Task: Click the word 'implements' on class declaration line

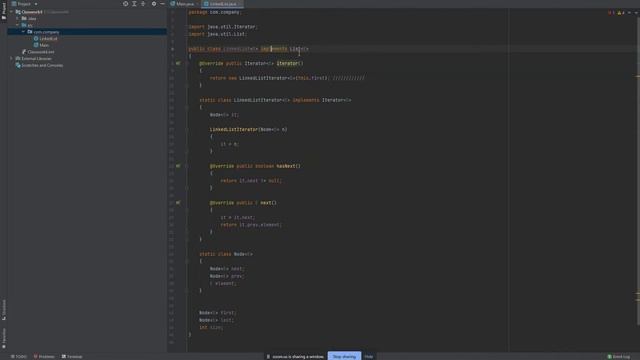Action: click(x=274, y=49)
